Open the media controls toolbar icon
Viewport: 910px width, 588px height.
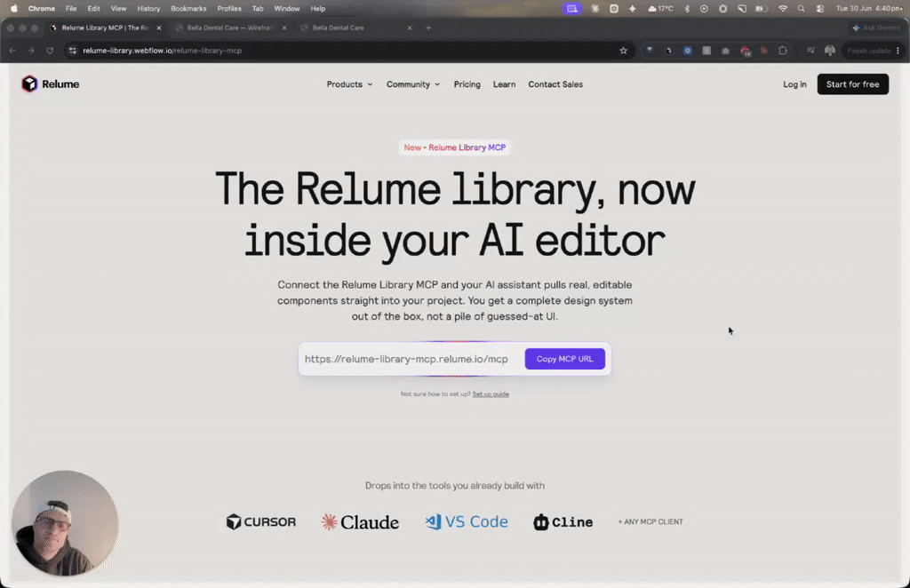point(810,51)
